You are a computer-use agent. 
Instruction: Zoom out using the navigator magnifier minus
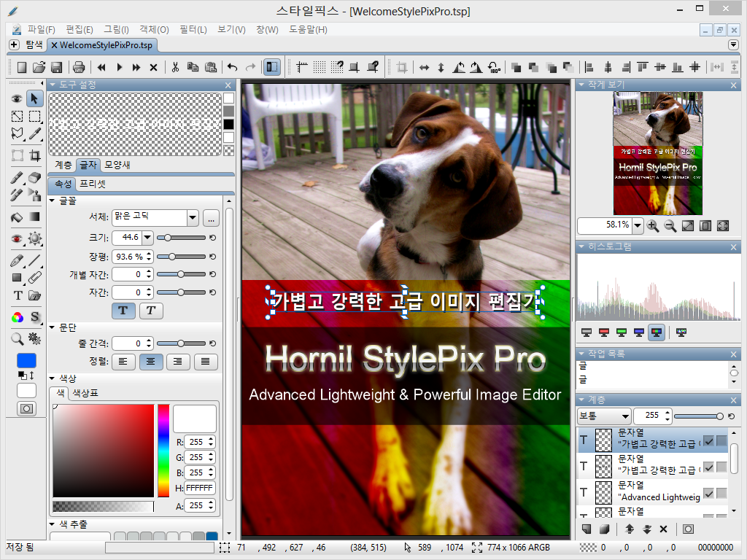tap(670, 226)
